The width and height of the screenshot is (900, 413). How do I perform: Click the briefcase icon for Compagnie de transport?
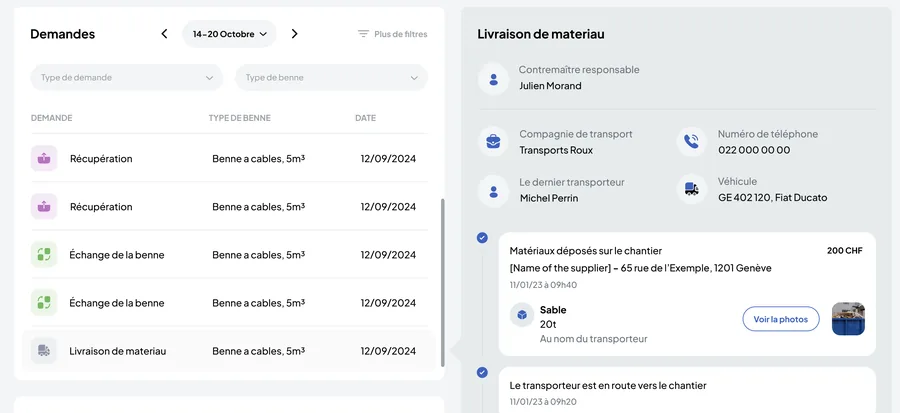(494, 142)
